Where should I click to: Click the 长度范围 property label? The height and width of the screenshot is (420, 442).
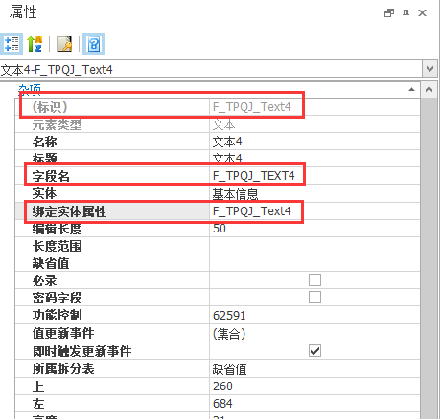pos(57,246)
